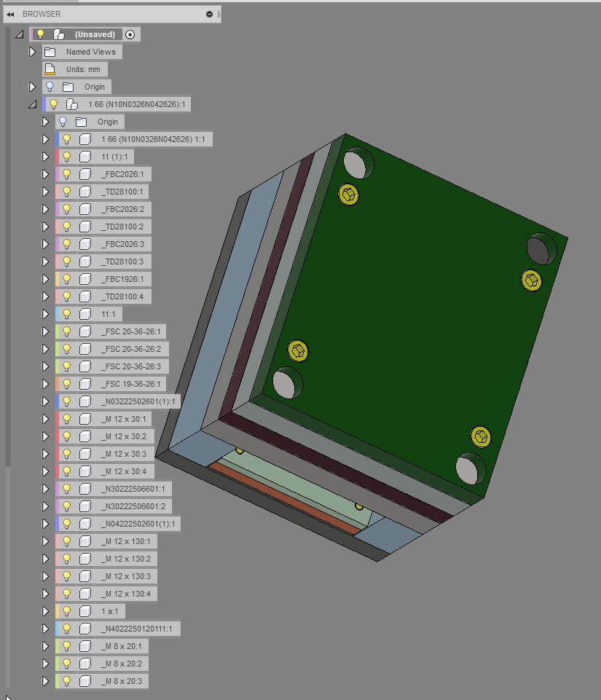Select the top-left yellow socket screw on plate
The image size is (601, 700).
coord(349,194)
